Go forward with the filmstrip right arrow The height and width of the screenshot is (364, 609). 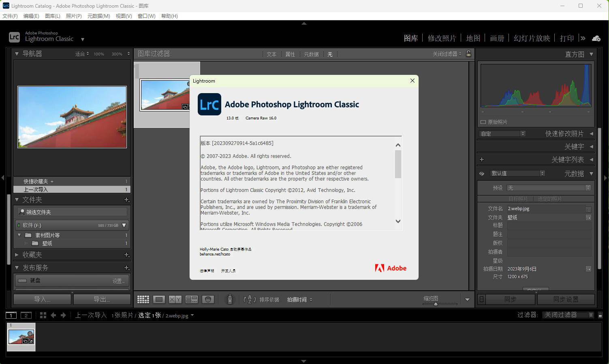(63, 315)
